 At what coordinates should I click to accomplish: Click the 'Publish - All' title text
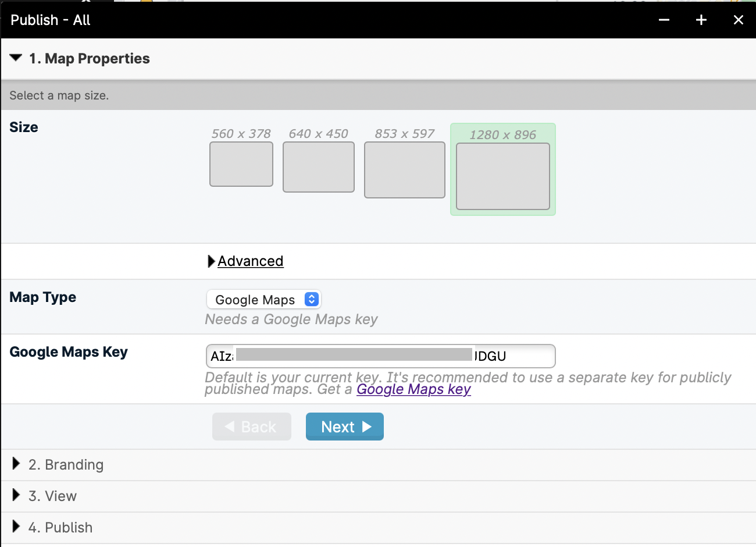(x=51, y=20)
